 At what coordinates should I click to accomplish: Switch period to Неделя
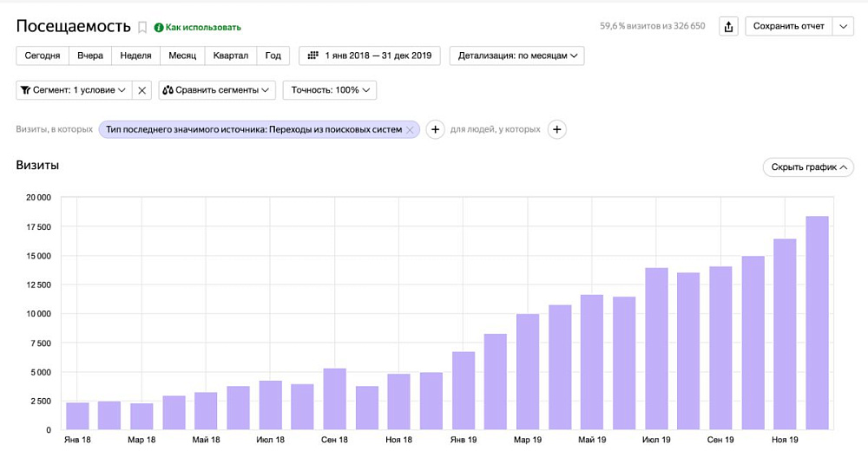135,56
